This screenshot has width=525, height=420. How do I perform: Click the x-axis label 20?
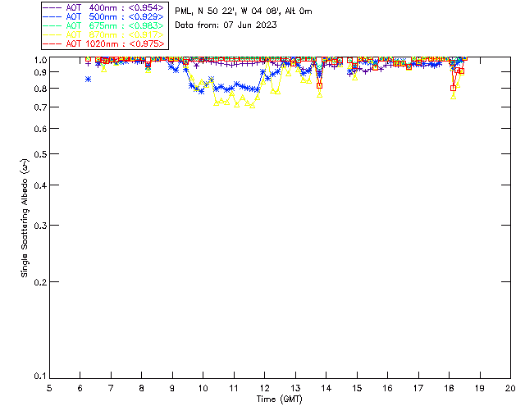[x=510, y=388]
